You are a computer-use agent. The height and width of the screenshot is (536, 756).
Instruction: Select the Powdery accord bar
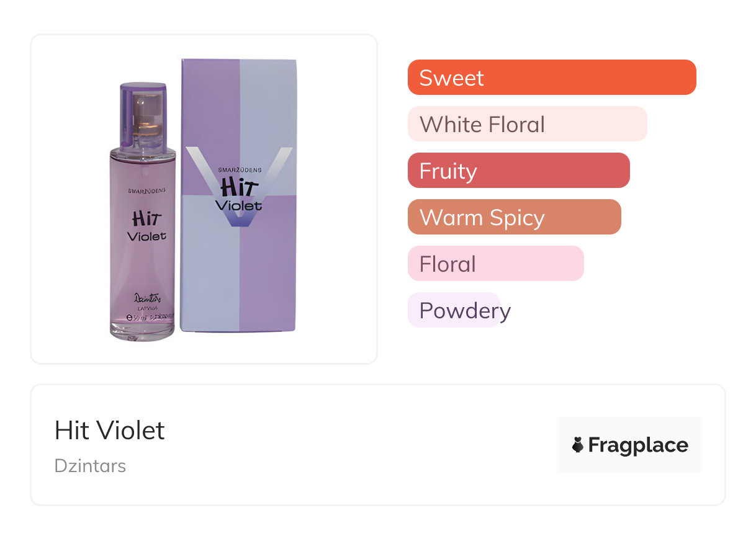[x=454, y=310]
